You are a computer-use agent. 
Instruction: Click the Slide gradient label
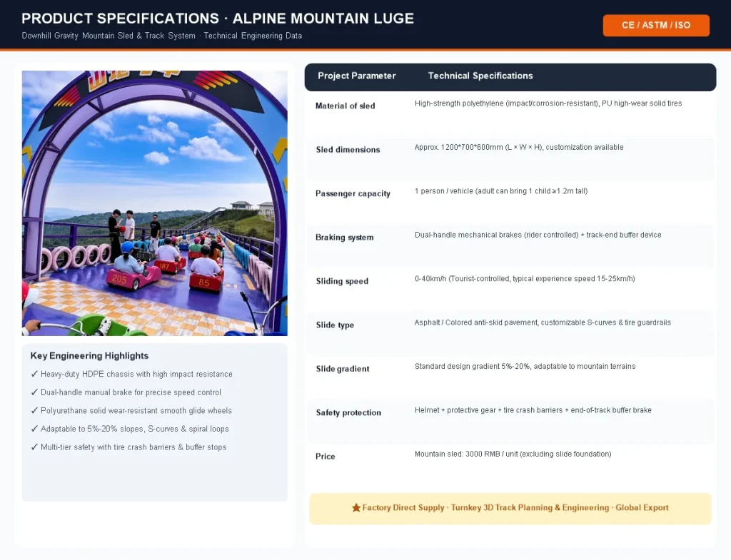click(343, 369)
